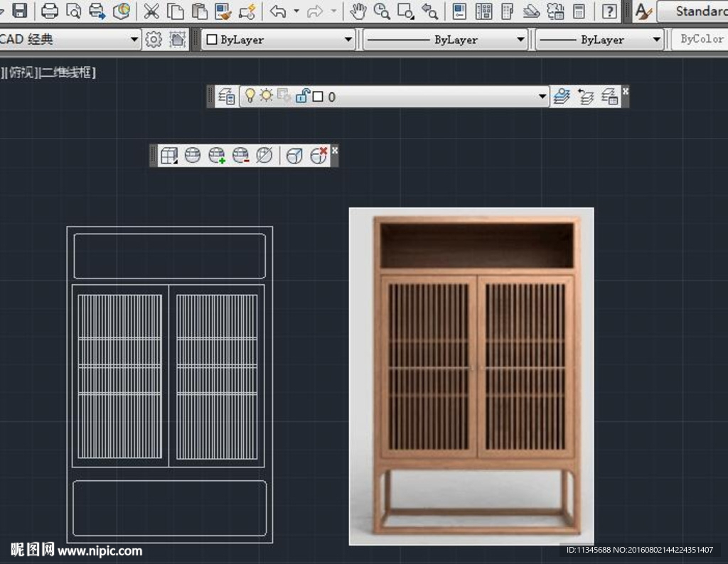Select Zoom Realtime tool
Image resolution: width=728 pixels, height=564 pixels.
point(382,10)
